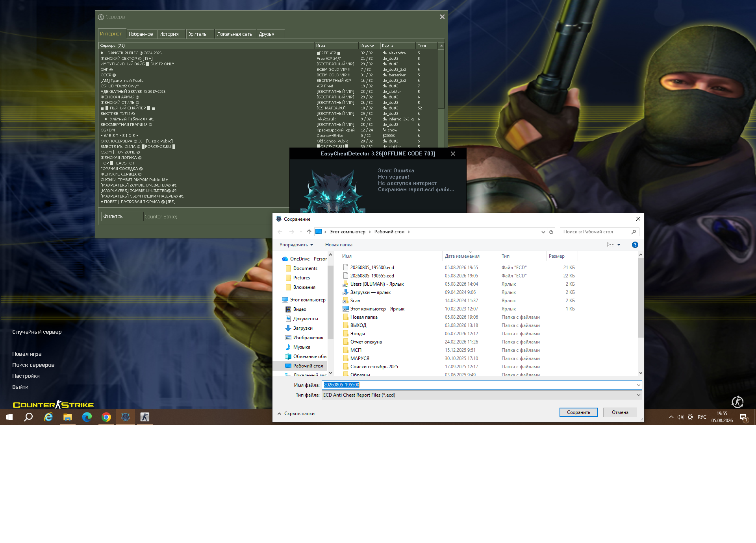
Task: Go back in save dialog navigation
Action: tap(280, 232)
